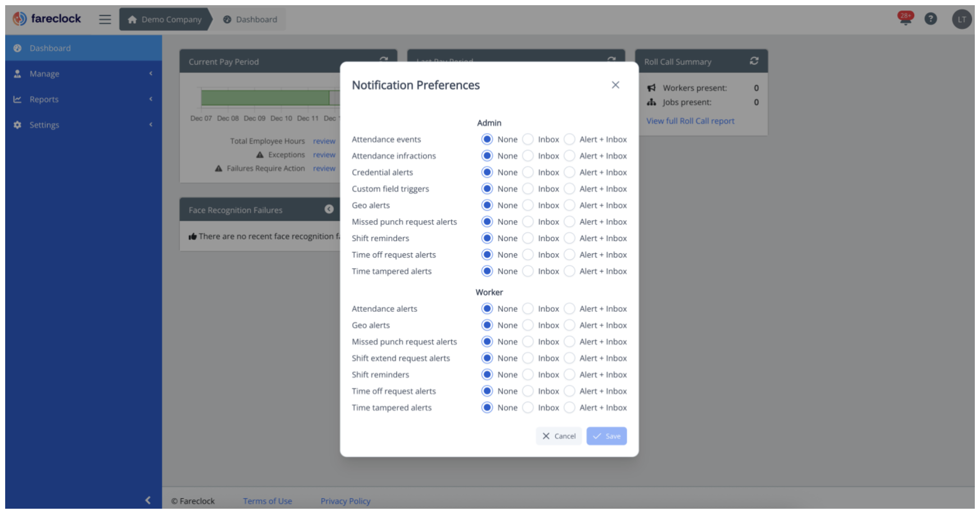Open the Manage sidebar item
980x517 pixels.
44,74
